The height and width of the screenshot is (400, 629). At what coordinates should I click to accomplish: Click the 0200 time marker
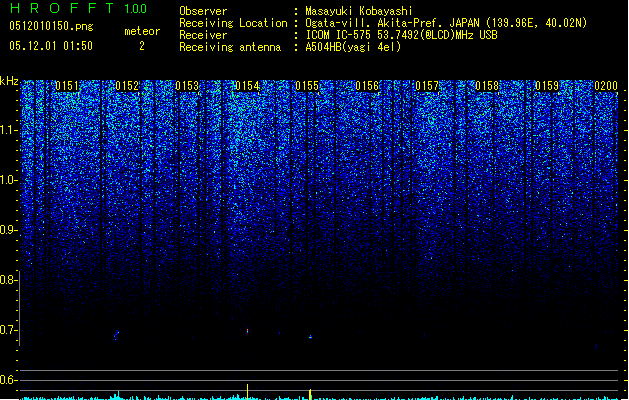(606, 86)
